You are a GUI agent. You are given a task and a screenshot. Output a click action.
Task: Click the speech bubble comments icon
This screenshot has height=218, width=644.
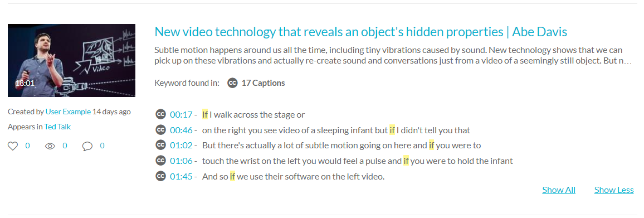pyautogui.click(x=87, y=146)
